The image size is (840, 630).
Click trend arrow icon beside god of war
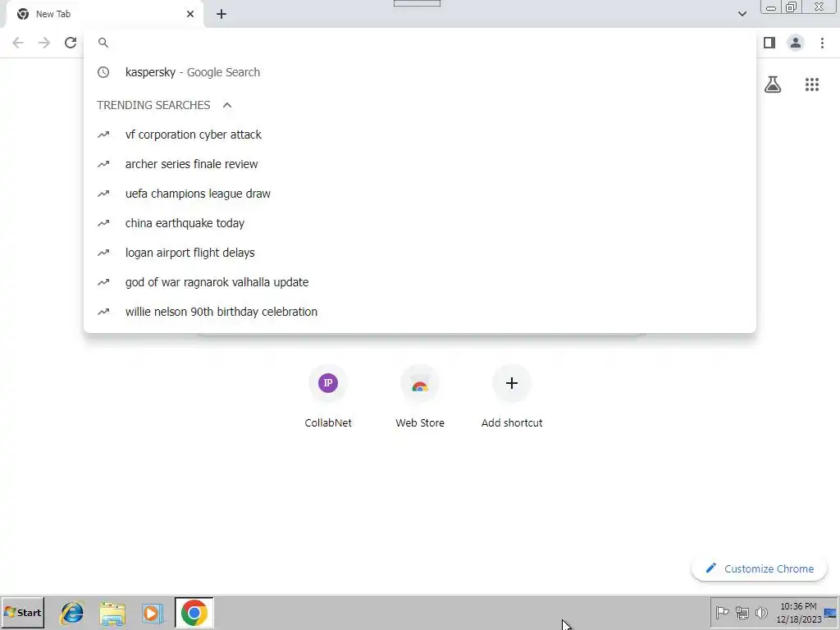pos(103,282)
